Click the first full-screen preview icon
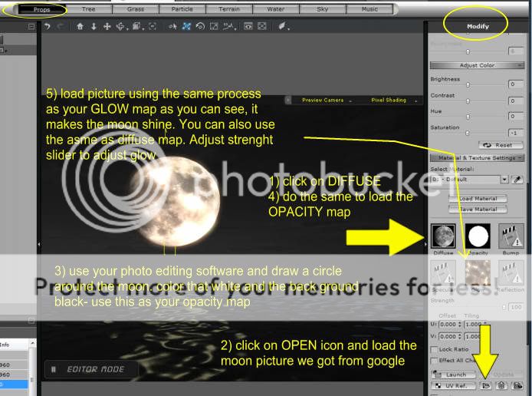The width and height of the screenshot is (532, 396). point(248,27)
